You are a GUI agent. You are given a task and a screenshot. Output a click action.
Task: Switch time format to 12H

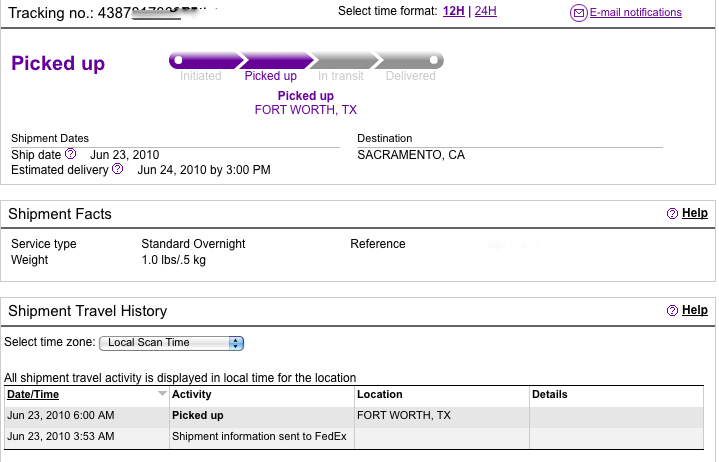point(453,12)
